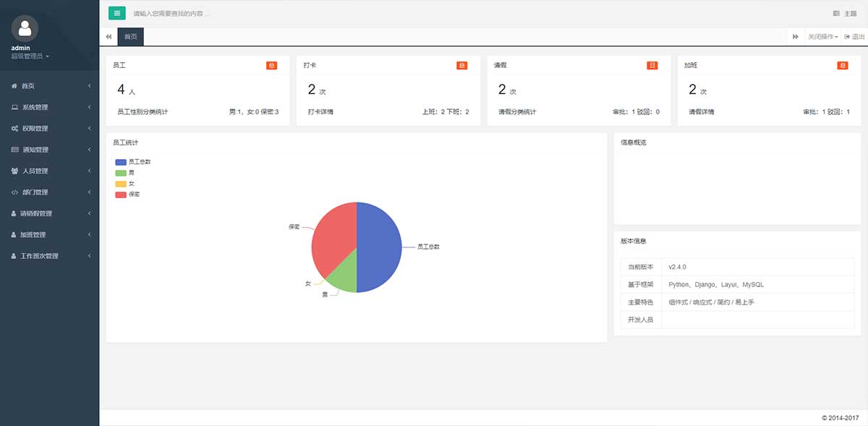This screenshot has height=426, width=868.
Task: Open the 关闭操作 dropdown menu
Action: click(822, 36)
